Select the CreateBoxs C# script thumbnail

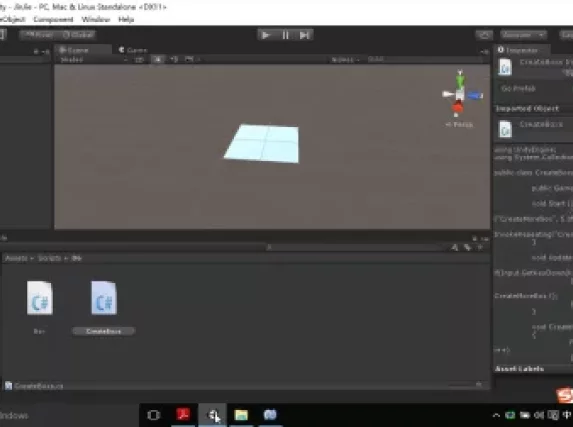(x=104, y=298)
